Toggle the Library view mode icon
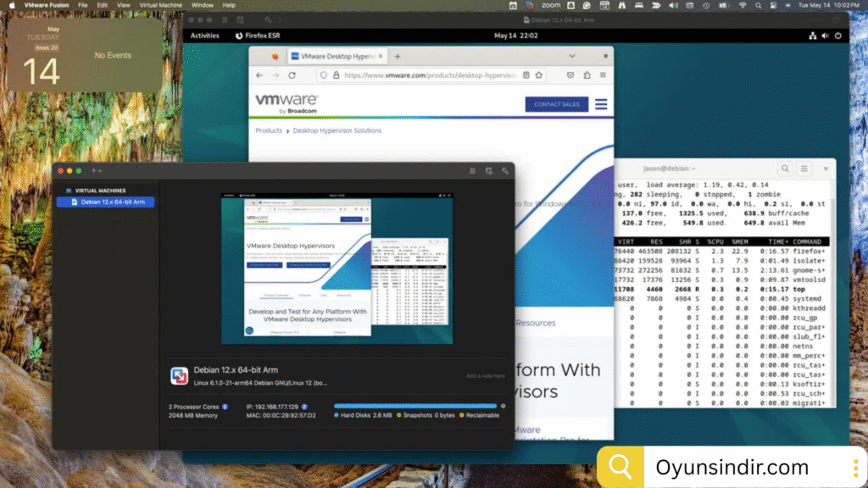 click(472, 170)
